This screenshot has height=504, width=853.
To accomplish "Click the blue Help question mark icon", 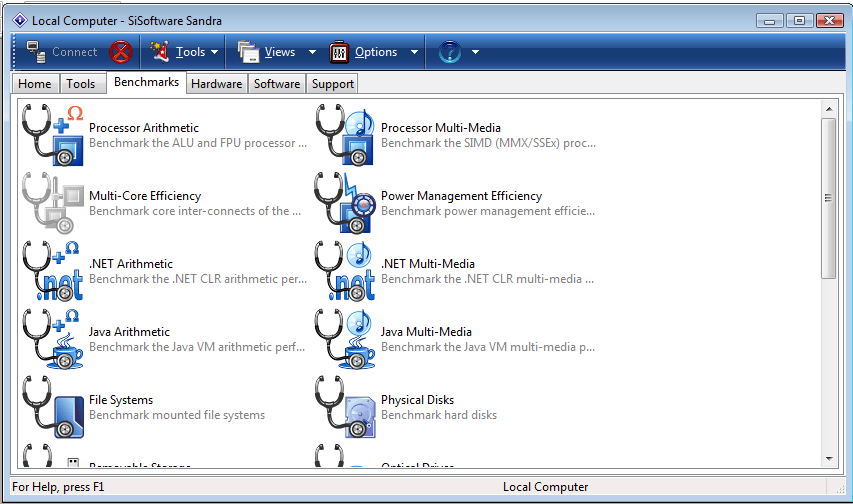I will (450, 52).
